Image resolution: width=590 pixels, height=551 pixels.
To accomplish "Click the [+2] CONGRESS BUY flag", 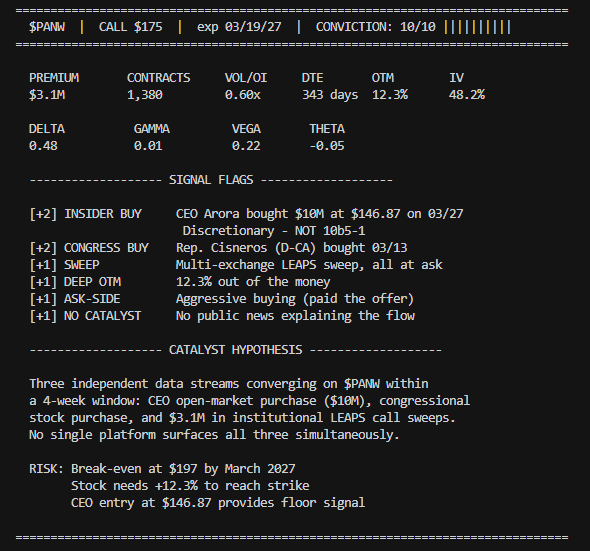I will click(x=89, y=248).
